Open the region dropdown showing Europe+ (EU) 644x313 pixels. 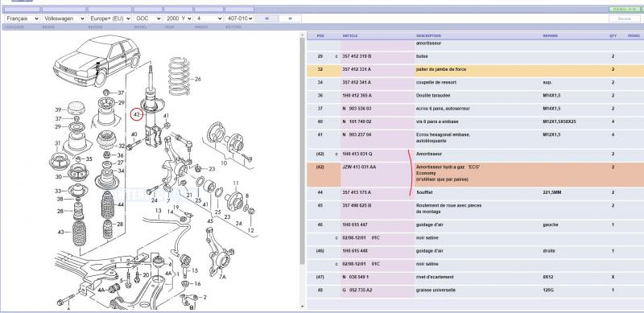(109, 19)
